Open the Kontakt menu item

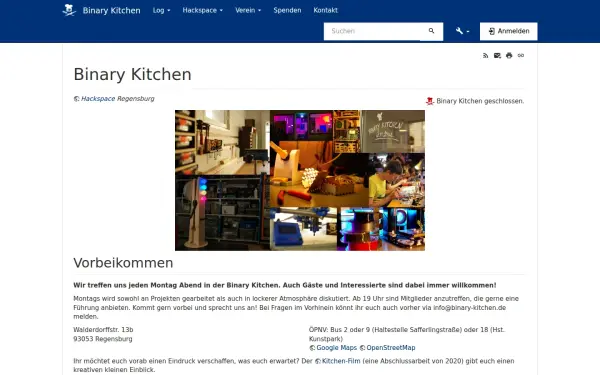click(x=325, y=10)
